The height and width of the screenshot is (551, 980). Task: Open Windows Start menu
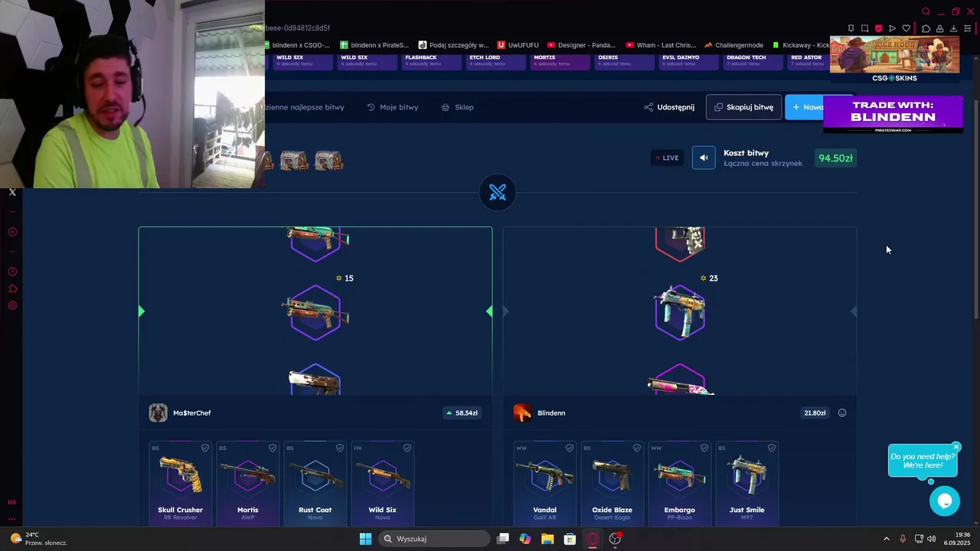365,539
